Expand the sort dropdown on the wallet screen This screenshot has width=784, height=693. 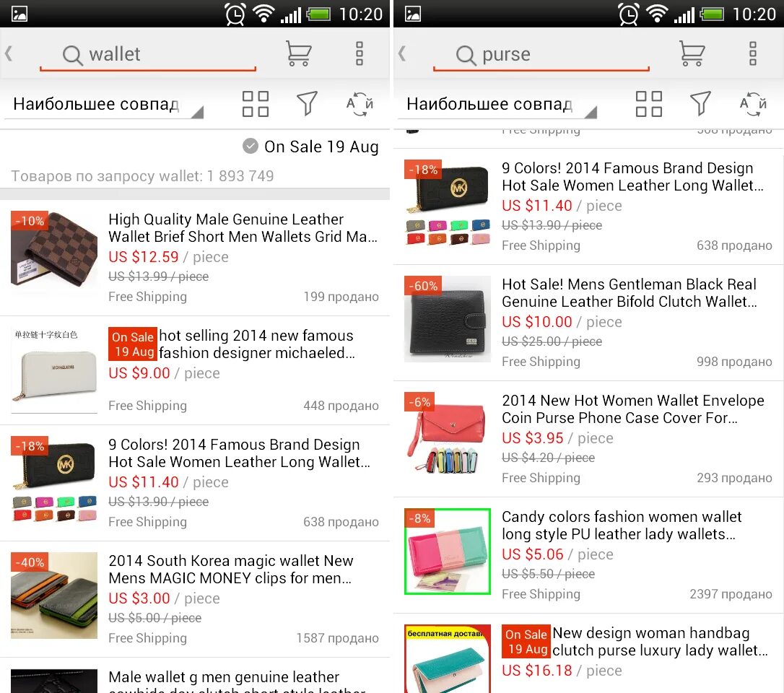coord(104,104)
